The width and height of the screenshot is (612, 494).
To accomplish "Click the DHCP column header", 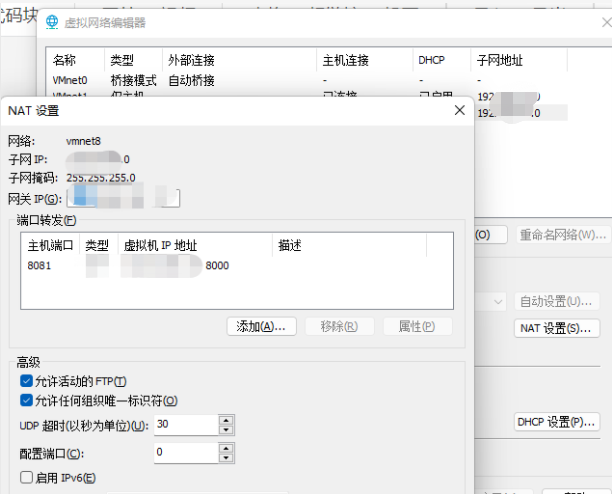I will click(x=442, y=60).
